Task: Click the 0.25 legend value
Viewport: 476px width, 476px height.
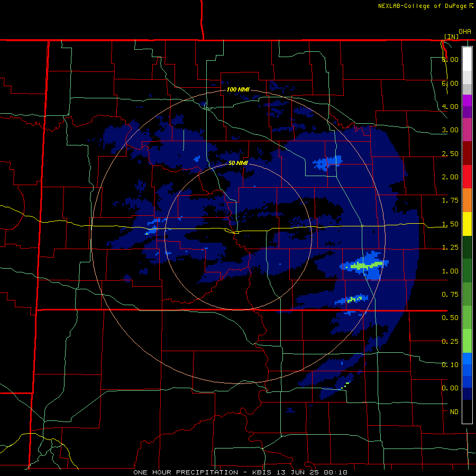Action: pyautogui.click(x=450, y=342)
